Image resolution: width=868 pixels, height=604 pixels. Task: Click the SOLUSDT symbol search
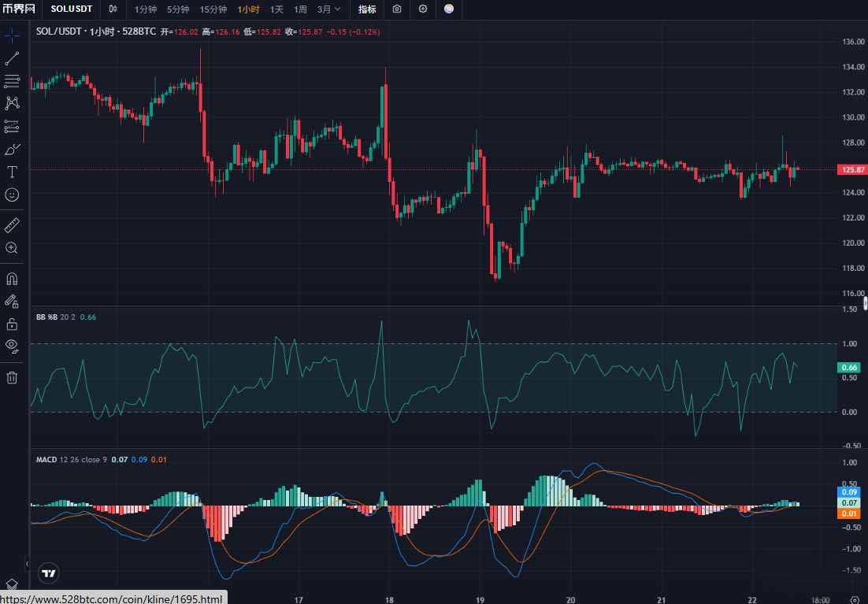[x=72, y=9]
